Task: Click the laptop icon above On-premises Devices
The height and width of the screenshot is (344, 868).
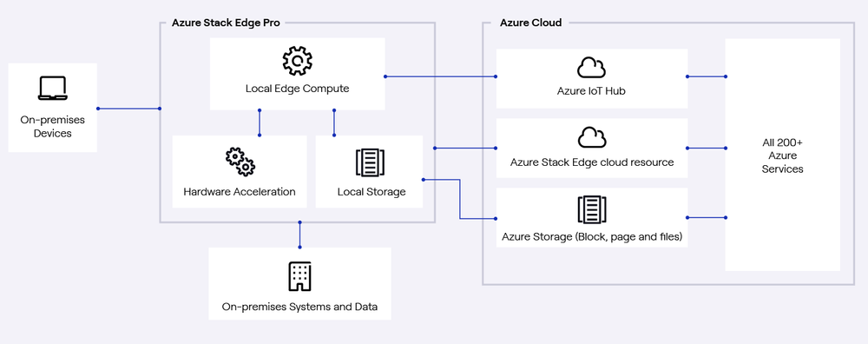Action: point(53,88)
